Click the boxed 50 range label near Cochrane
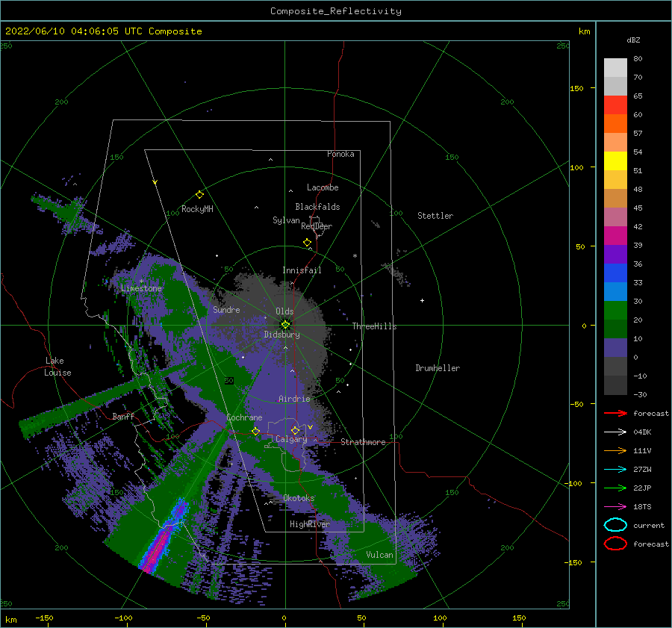 (229, 381)
